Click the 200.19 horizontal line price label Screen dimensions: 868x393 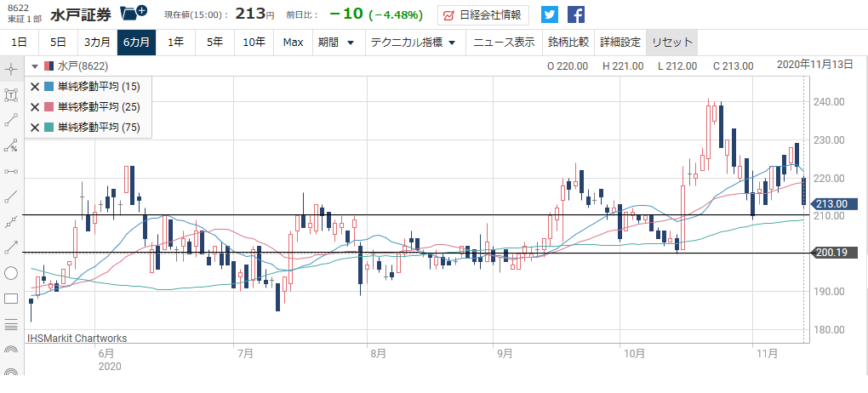836,253
